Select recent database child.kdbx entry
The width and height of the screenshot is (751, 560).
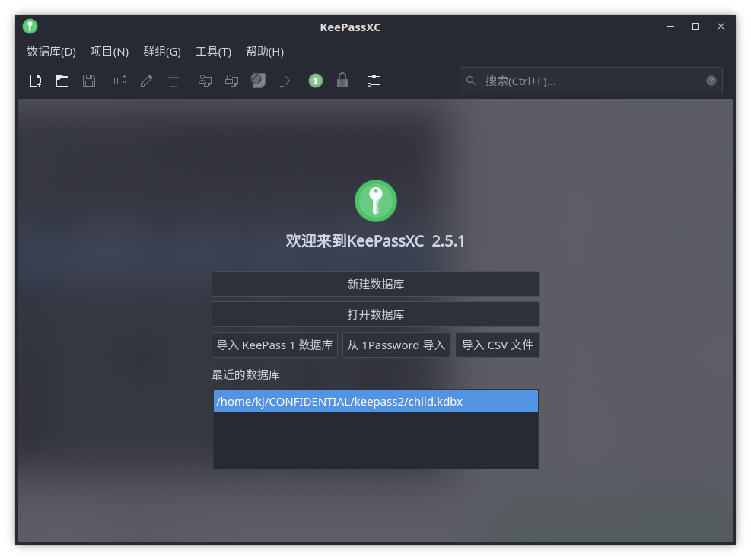376,401
